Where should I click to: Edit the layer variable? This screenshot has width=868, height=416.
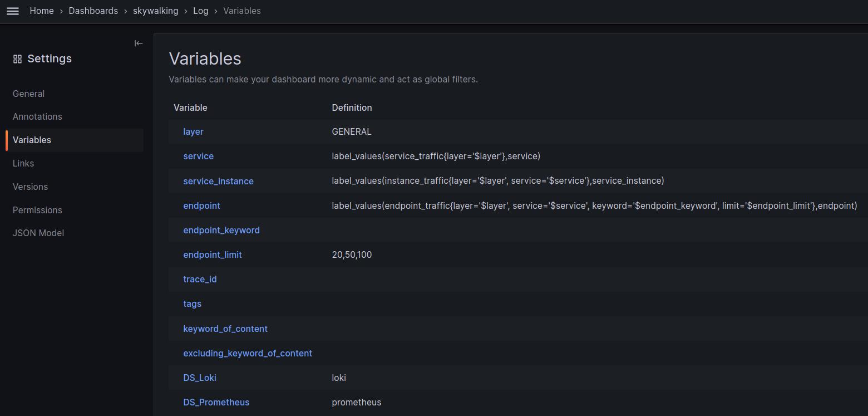pos(193,131)
